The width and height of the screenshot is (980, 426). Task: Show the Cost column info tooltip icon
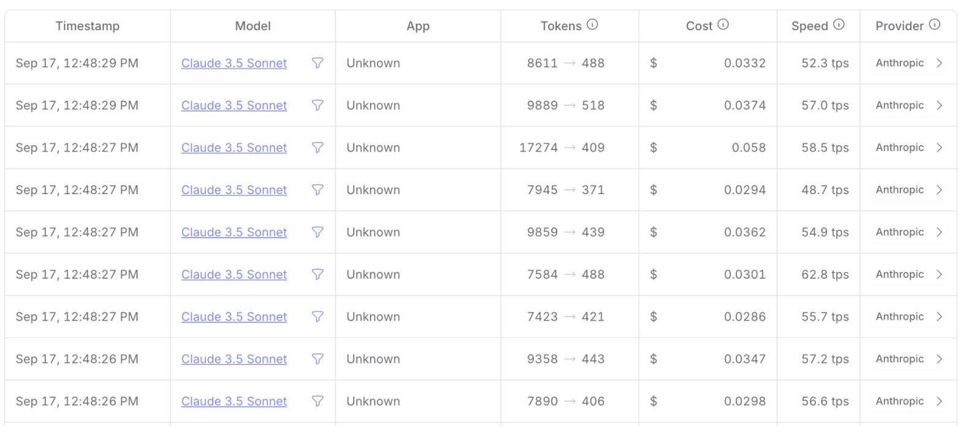(x=723, y=24)
